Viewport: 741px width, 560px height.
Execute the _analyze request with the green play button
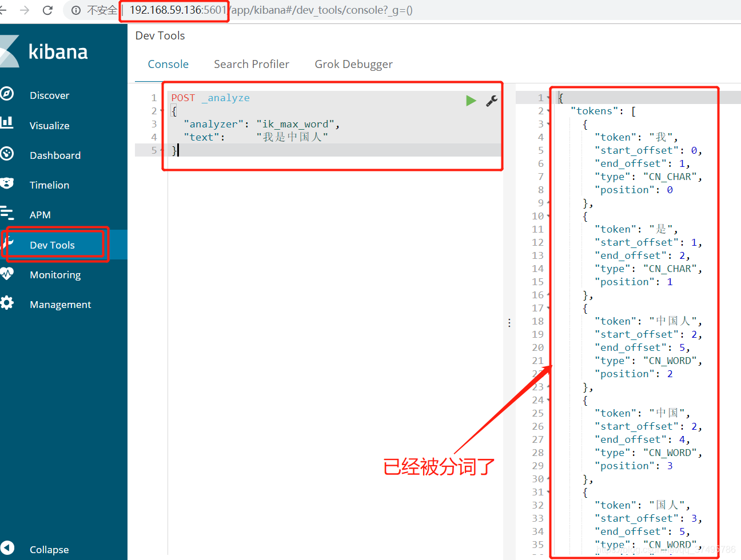[x=471, y=101]
